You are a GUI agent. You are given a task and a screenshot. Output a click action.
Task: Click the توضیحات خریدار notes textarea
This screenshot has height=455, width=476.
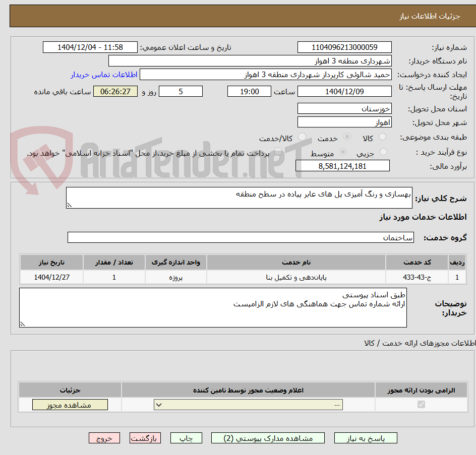213,307
